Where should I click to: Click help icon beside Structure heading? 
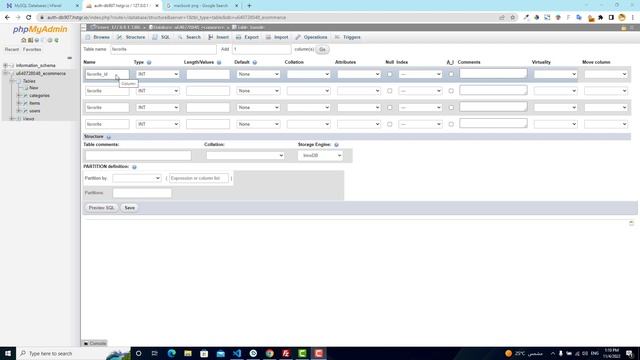click(109, 137)
